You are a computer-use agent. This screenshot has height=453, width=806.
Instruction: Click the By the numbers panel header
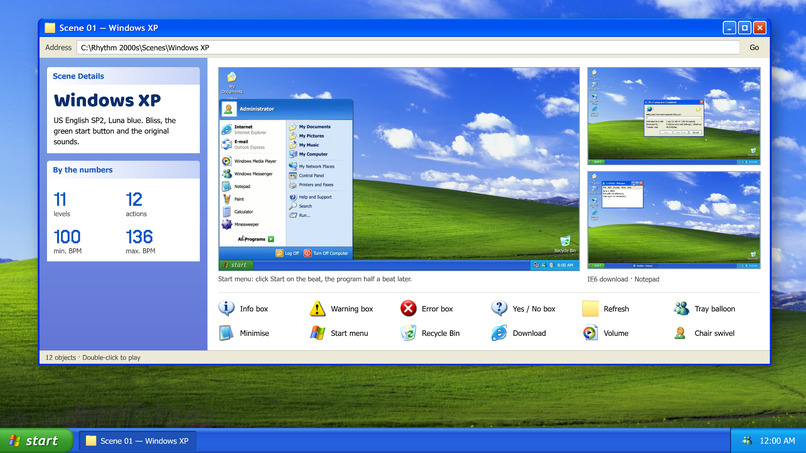123,170
